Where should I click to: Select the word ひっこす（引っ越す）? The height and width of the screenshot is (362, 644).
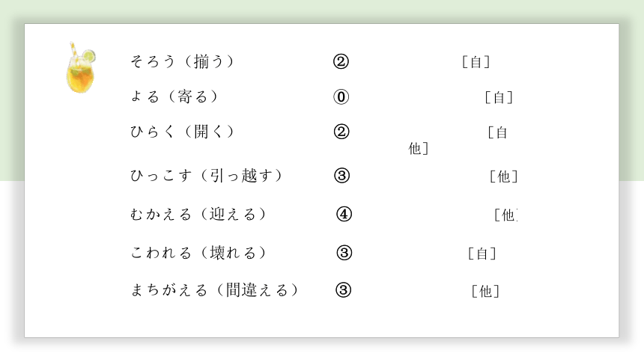click(x=207, y=175)
